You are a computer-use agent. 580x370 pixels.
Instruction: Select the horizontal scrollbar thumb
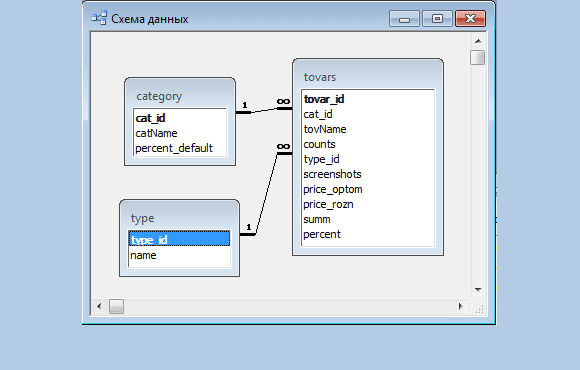[x=117, y=306]
